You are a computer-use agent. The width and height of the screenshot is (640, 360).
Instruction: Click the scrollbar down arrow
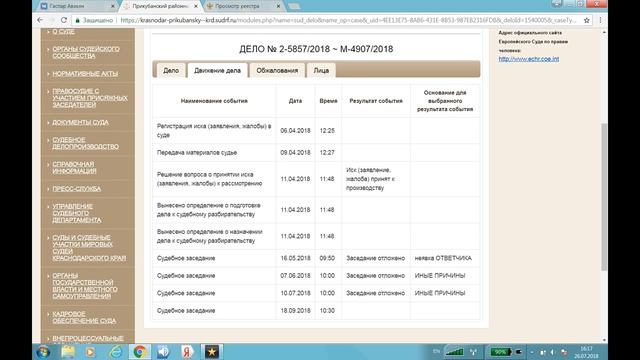point(604,340)
